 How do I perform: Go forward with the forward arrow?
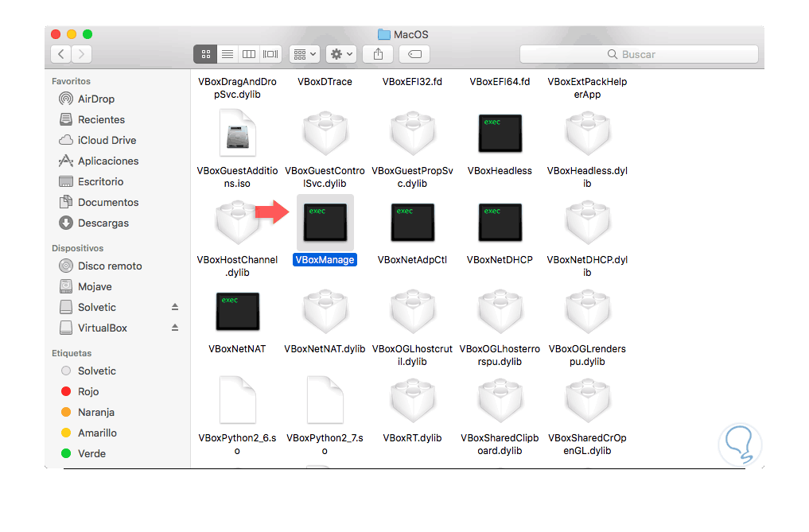[x=81, y=54]
